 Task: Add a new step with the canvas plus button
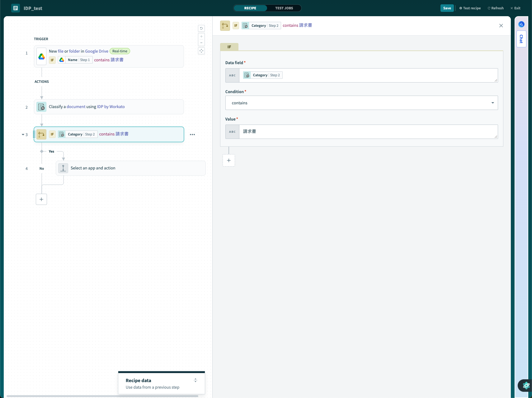coord(41,199)
